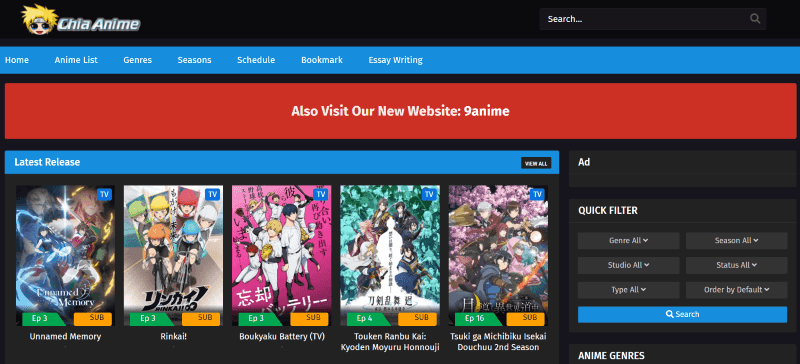Click TV badge on Touken Ranbu Kai poster

point(429,194)
